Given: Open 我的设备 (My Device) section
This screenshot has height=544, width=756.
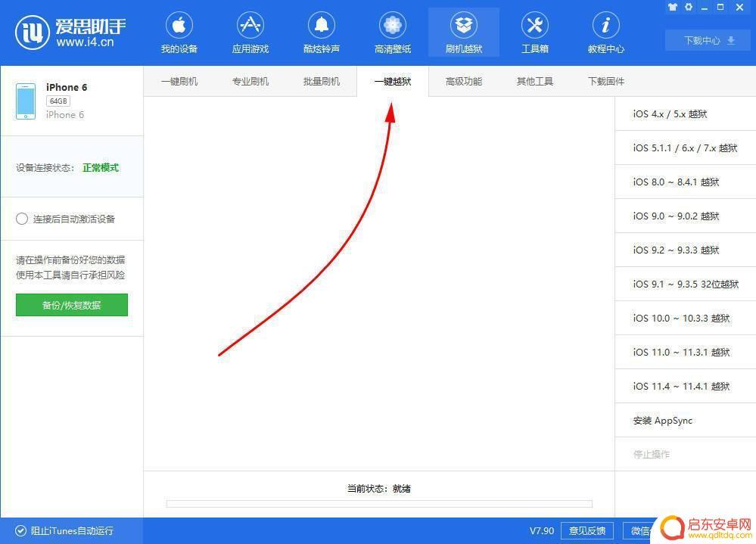Looking at the screenshot, I should pos(179,33).
